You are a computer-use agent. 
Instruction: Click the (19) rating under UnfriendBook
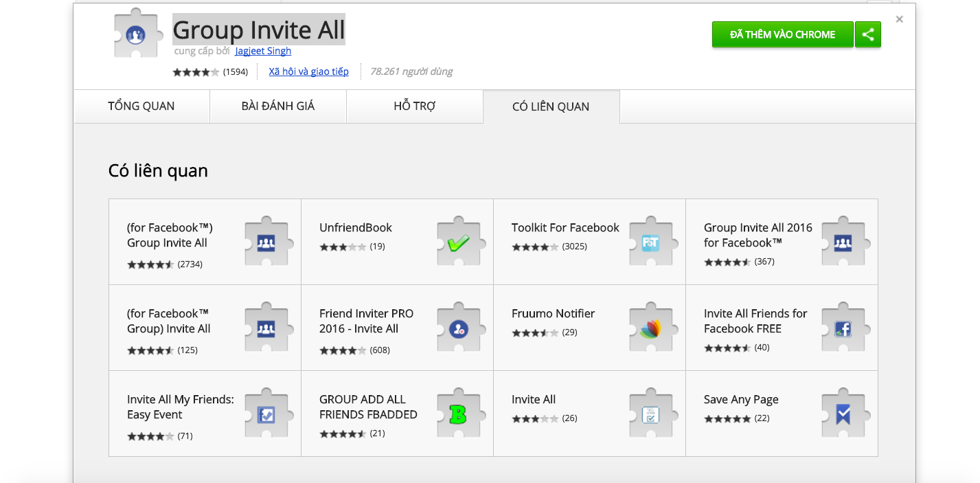click(x=377, y=246)
